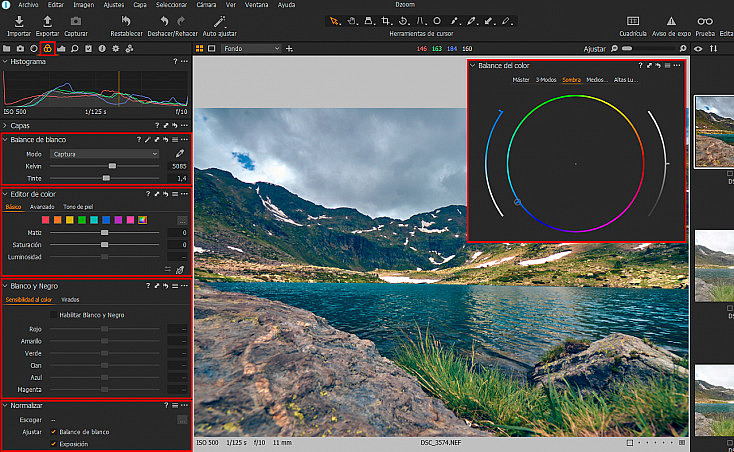
Task: Toggle the Prueba proofing glasses
Action: [x=705, y=21]
